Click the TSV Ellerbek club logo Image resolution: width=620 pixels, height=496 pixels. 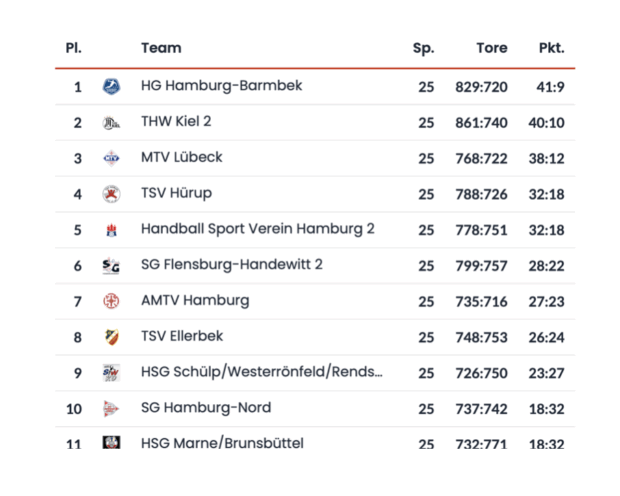tap(111, 337)
